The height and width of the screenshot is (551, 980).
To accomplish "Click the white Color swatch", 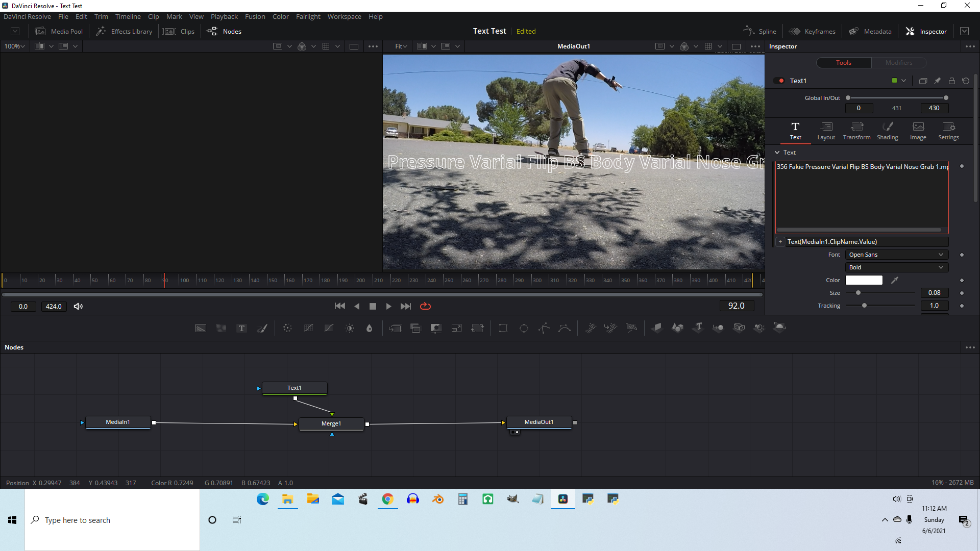I will pyautogui.click(x=864, y=280).
